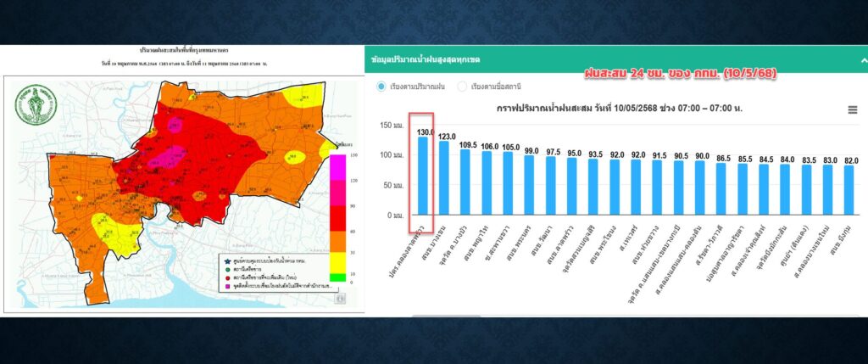Click the 82.0 last rainfall bar

tap(849, 190)
